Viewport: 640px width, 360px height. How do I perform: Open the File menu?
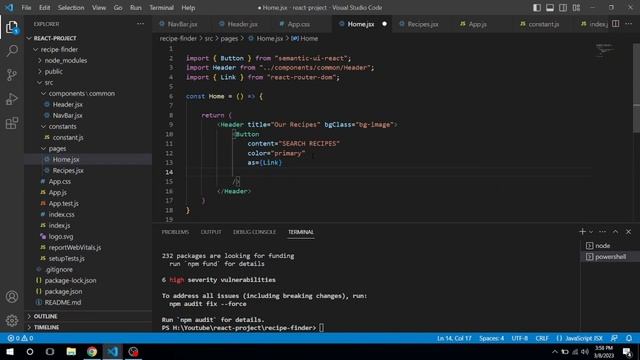click(x=26, y=8)
